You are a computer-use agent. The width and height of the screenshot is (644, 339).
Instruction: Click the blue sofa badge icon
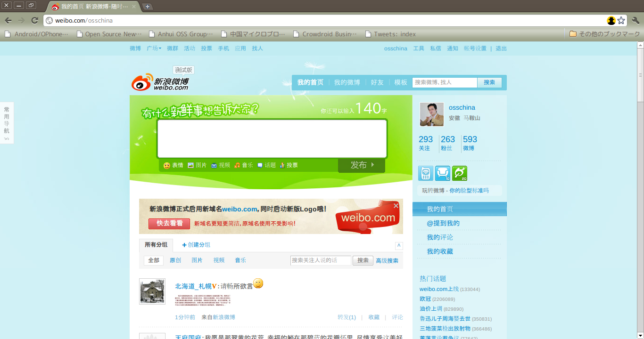443,173
